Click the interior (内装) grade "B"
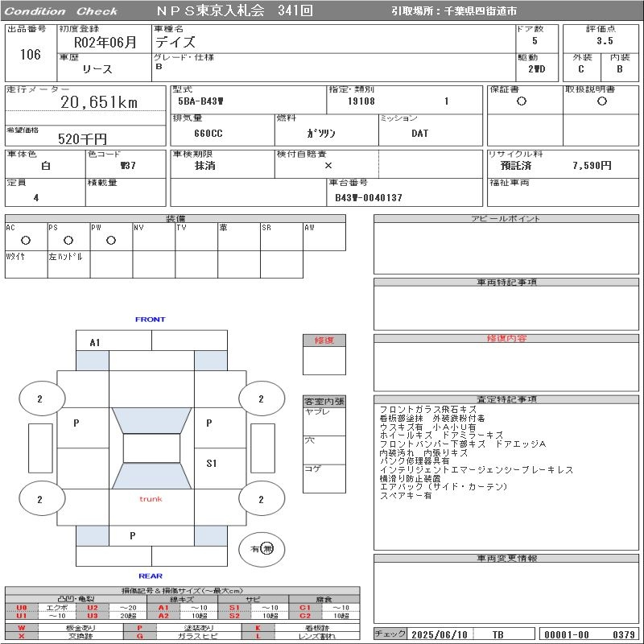The height and width of the screenshot is (644, 644). [x=620, y=69]
